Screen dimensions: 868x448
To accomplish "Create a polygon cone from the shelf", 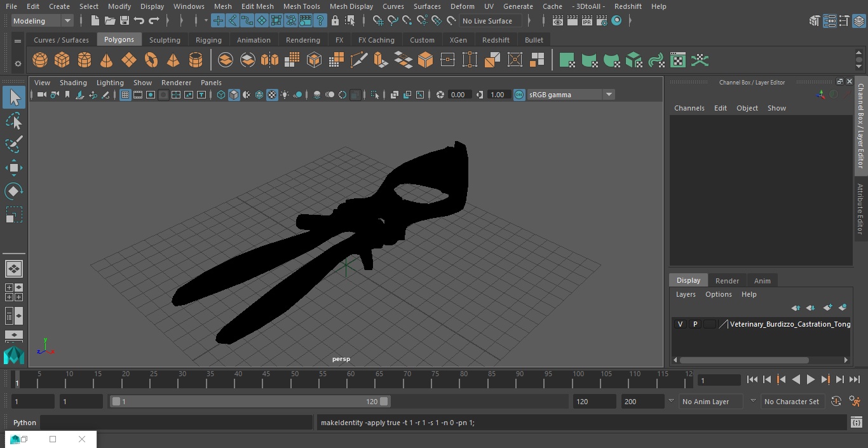I will (107, 60).
